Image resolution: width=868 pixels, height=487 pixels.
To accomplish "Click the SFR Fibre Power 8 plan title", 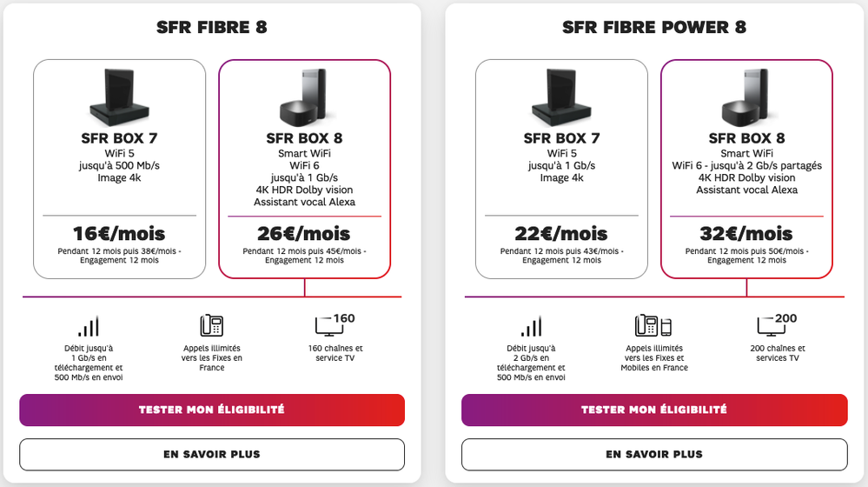I will [654, 27].
